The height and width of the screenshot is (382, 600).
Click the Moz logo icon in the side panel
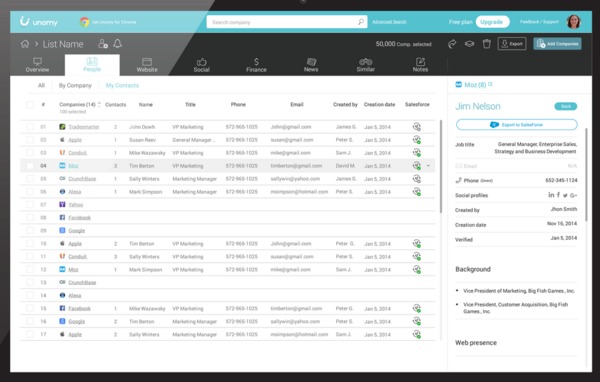[x=458, y=85]
